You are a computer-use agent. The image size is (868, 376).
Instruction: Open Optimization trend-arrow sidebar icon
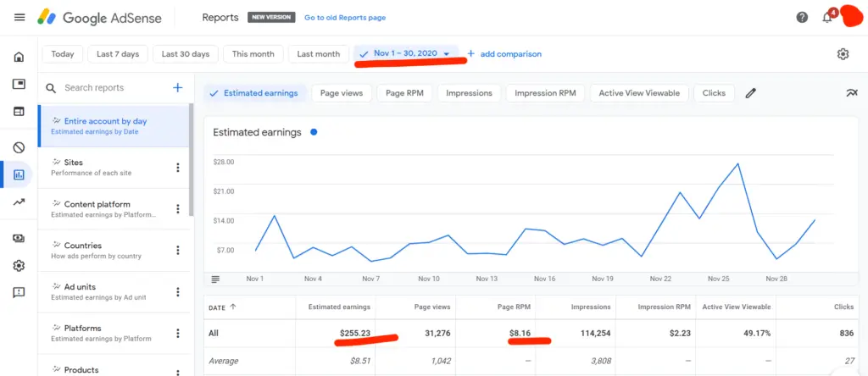[x=19, y=202]
